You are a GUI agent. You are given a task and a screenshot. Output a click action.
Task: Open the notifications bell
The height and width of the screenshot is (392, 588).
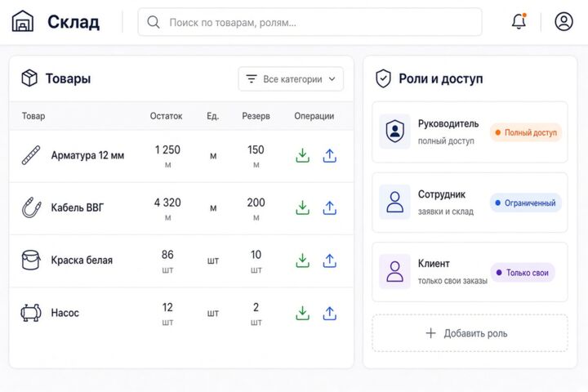(519, 21)
